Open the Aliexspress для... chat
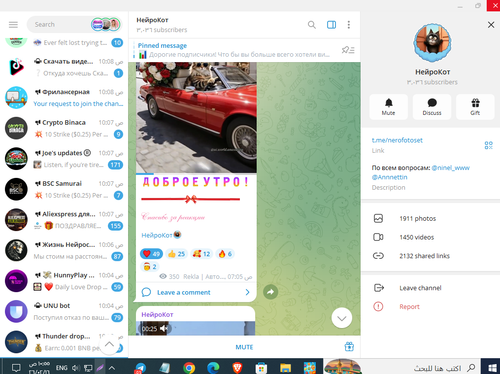 pyautogui.click(x=64, y=220)
